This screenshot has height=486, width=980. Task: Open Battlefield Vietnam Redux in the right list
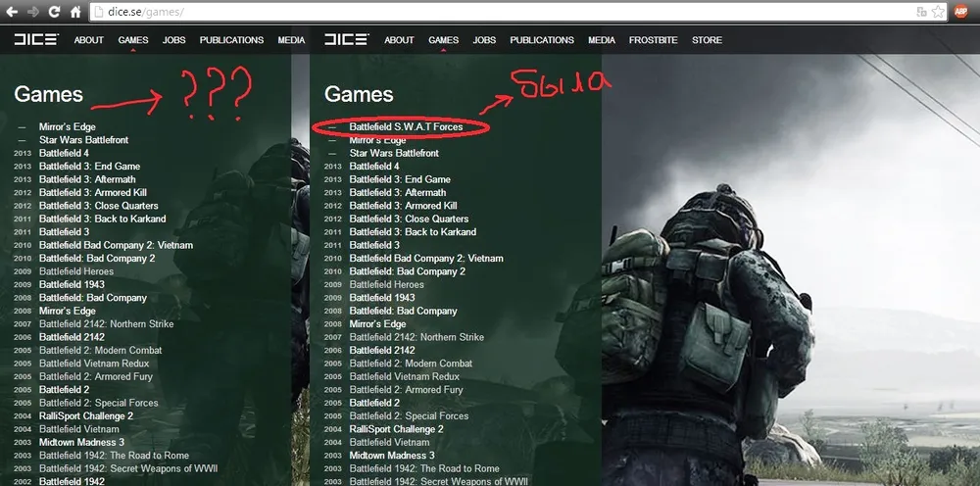[x=405, y=376]
